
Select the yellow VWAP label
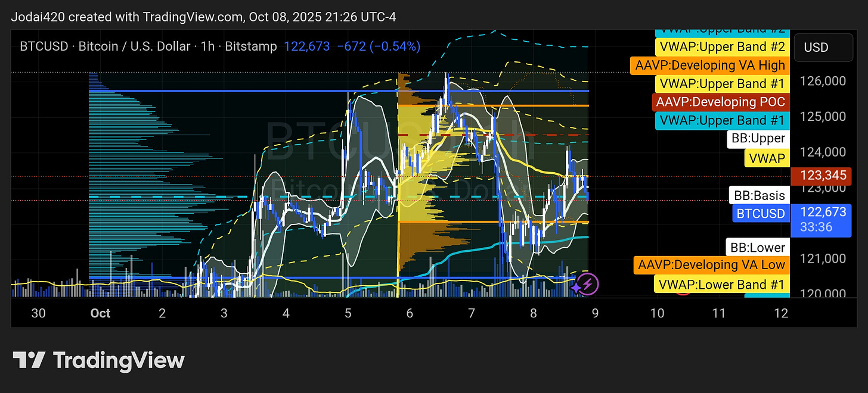point(767,158)
